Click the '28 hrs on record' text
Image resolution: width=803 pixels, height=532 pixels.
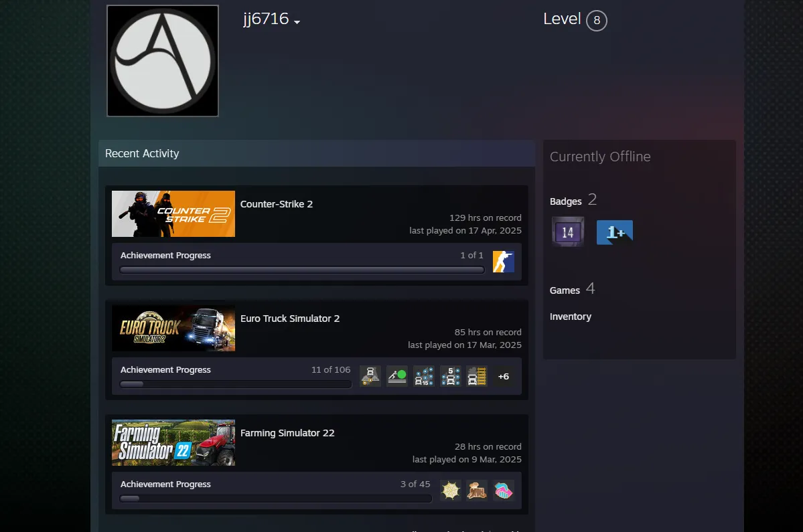point(488,447)
